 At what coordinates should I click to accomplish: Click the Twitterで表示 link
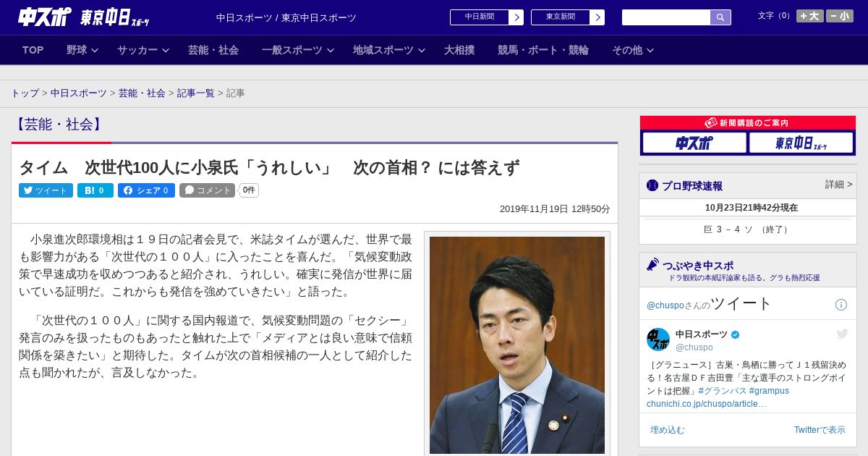point(820,430)
